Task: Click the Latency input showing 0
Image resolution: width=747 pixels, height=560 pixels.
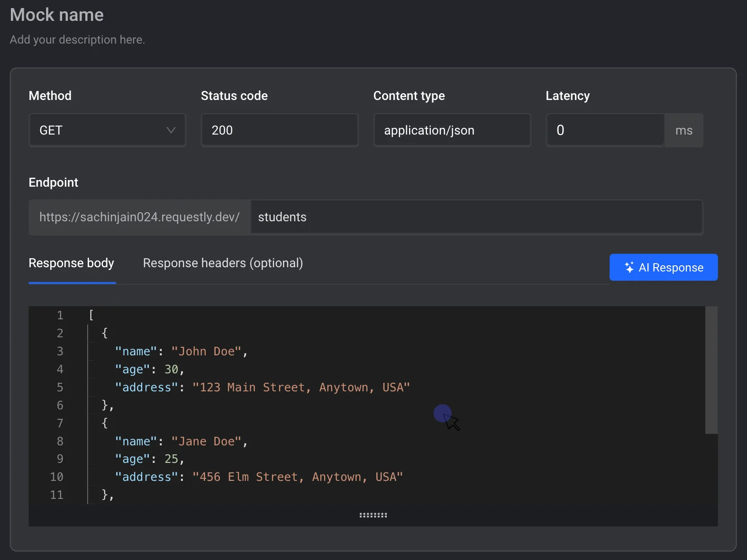Action: click(605, 130)
